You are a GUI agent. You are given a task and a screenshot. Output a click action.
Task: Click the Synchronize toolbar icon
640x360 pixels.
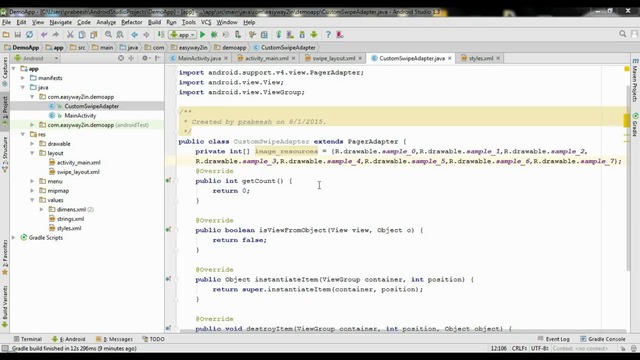pyautogui.click(x=29, y=35)
